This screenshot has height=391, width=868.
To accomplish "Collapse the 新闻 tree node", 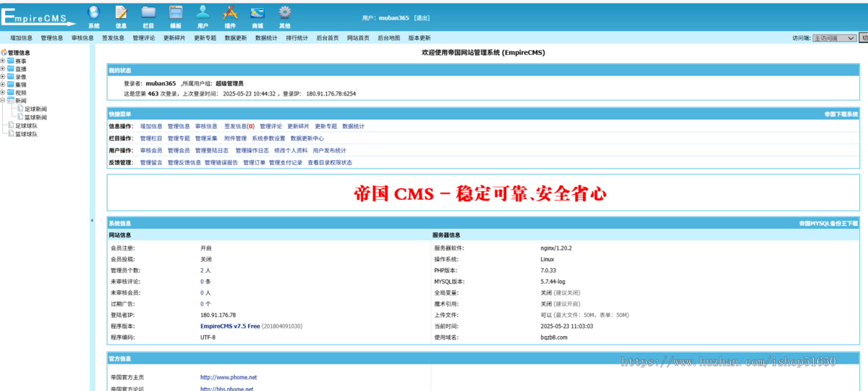I will pos(3,101).
